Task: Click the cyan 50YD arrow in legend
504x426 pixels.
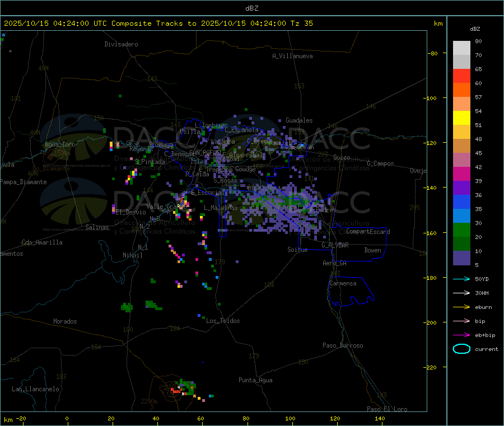Action: click(x=461, y=279)
